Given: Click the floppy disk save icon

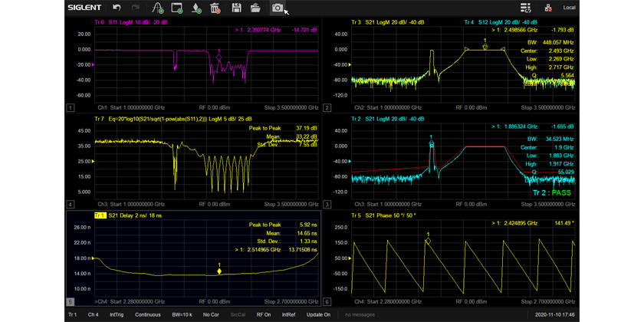Looking at the screenshot, I should click(x=236, y=8).
